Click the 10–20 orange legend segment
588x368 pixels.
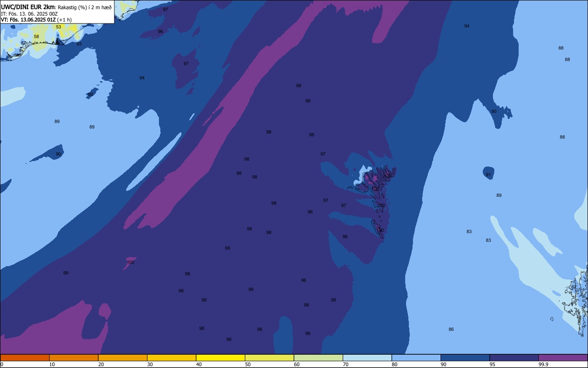point(73,357)
